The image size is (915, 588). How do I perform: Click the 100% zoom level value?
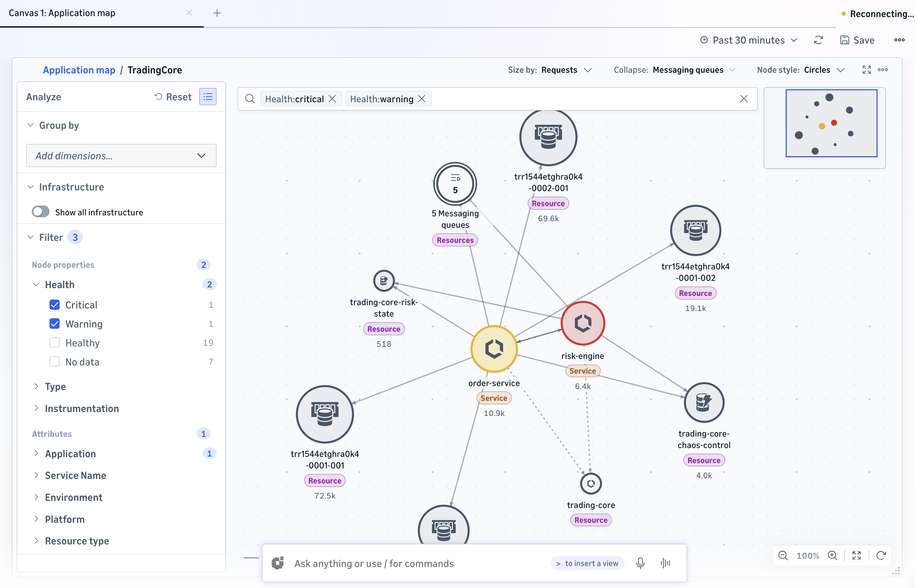808,556
